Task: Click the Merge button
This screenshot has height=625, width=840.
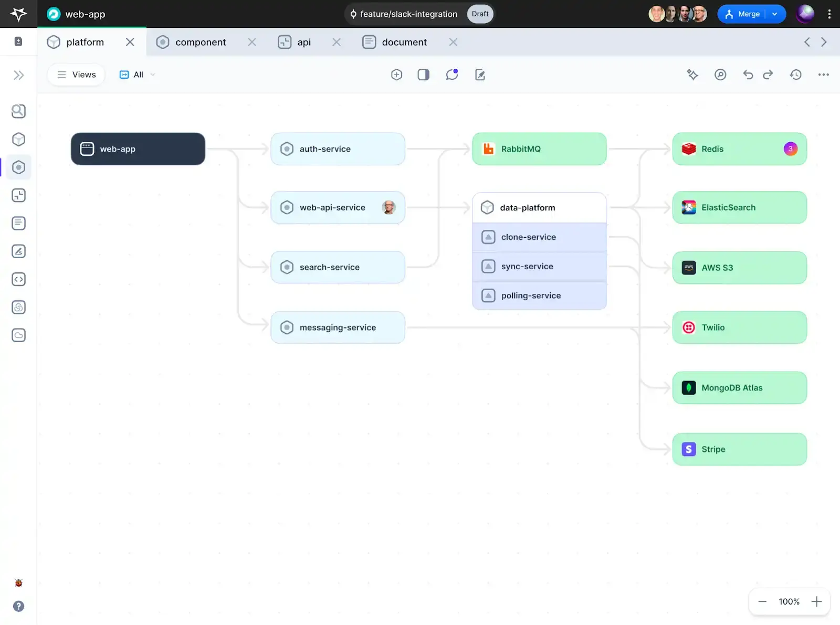Action: click(743, 14)
